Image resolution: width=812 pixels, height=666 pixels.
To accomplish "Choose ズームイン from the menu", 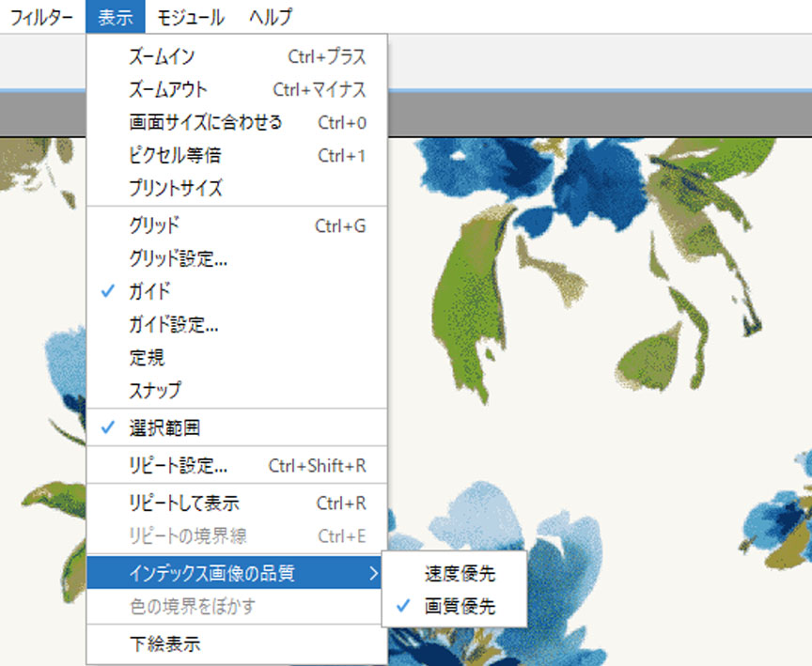I will pyautogui.click(x=237, y=56).
